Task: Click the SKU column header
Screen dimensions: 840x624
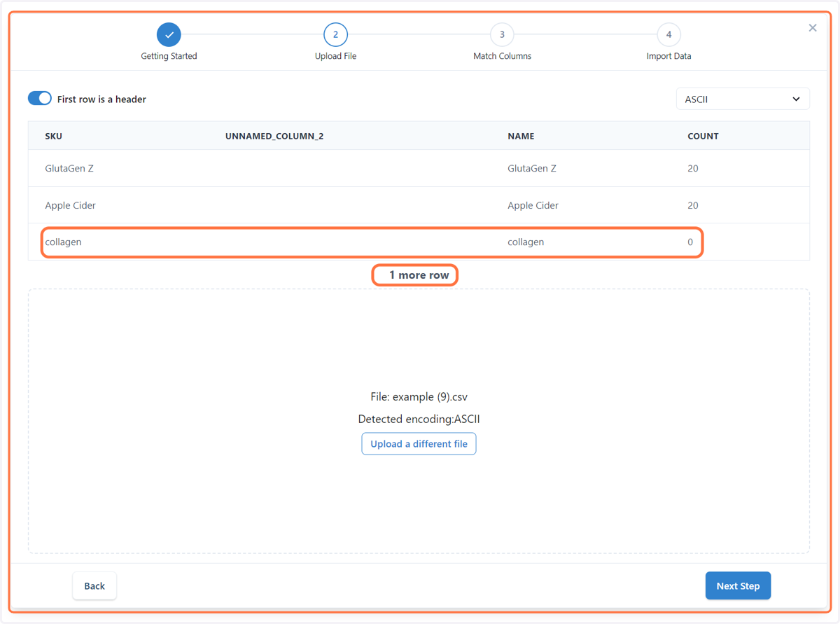Action: point(54,136)
